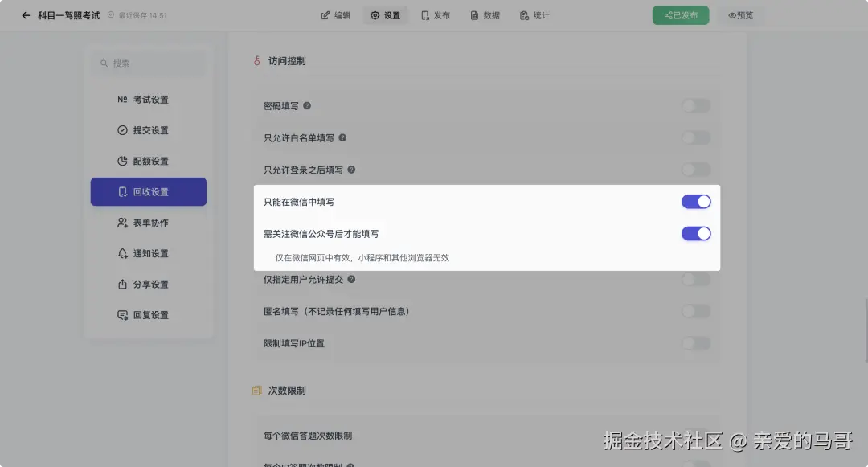Click the eye icon in 预览
The height and width of the screenshot is (467, 868).
point(732,15)
